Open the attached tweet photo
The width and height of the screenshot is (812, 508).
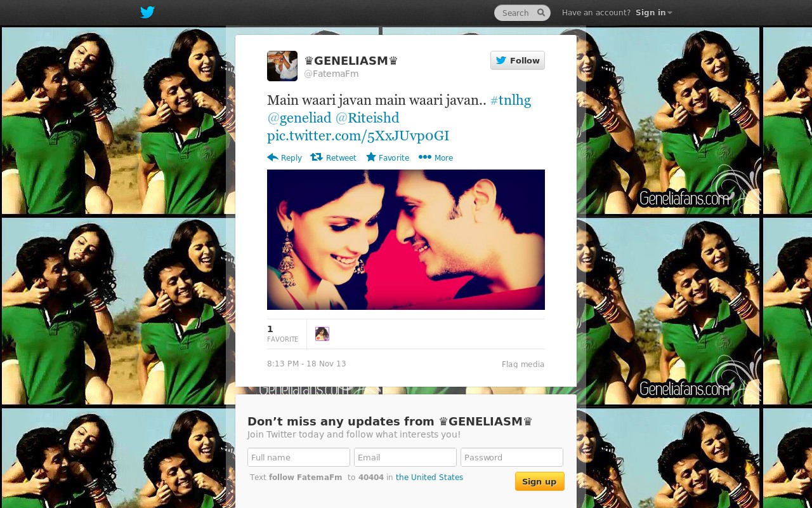406,239
